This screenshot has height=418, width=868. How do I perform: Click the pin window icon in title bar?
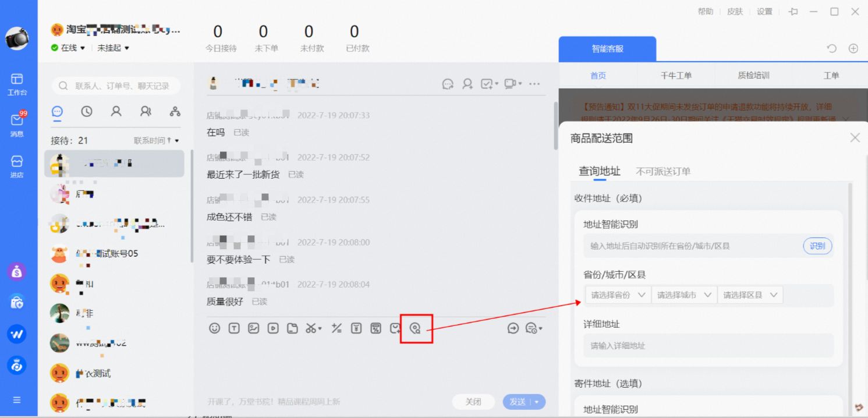793,12
